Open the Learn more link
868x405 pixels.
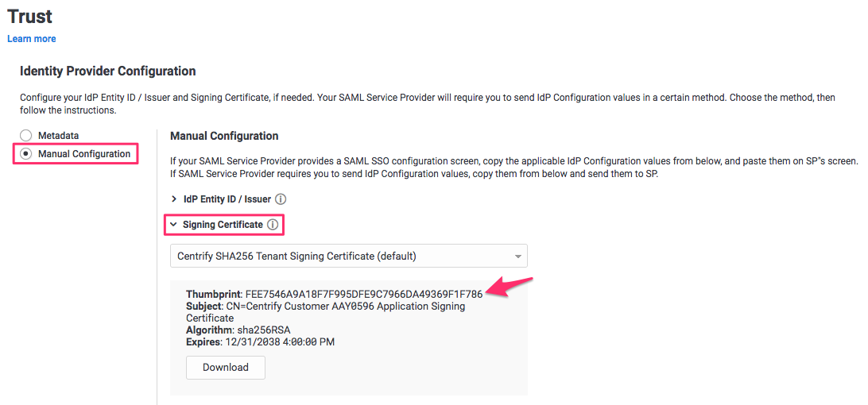click(x=32, y=39)
